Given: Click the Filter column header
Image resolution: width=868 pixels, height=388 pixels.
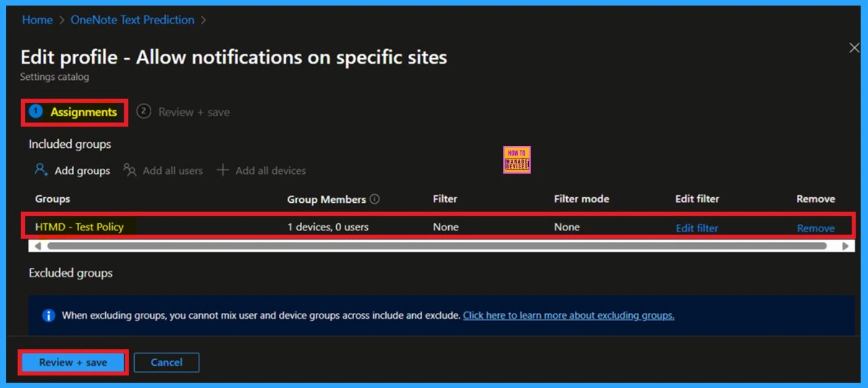Looking at the screenshot, I should (x=445, y=199).
